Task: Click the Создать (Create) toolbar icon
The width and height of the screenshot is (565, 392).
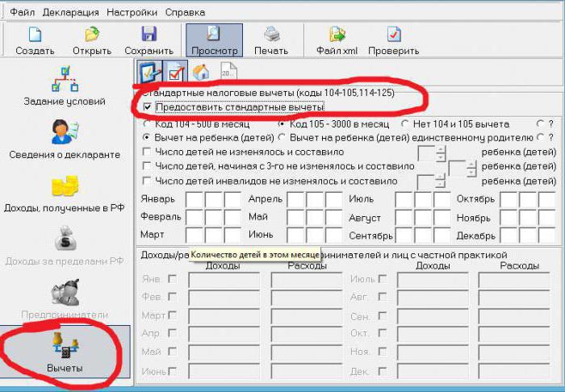Action: coord(35,40)
